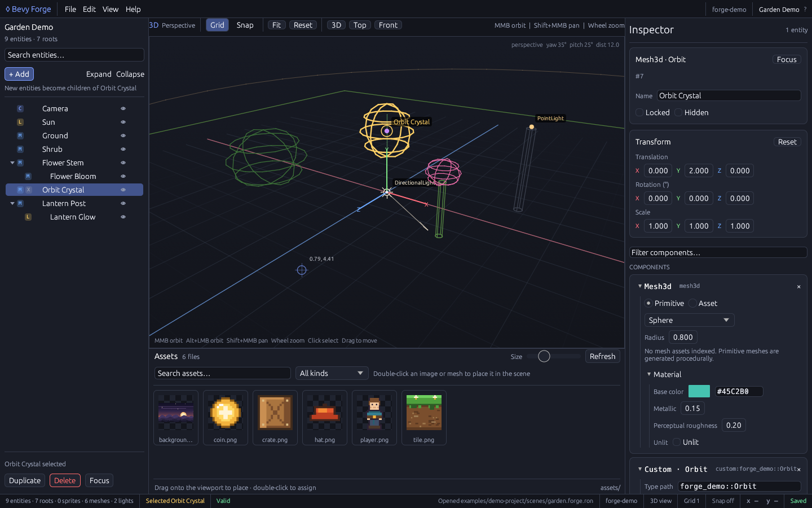Click the Camera entity type icon
The image size is (812, 508).
pos(20,108)
